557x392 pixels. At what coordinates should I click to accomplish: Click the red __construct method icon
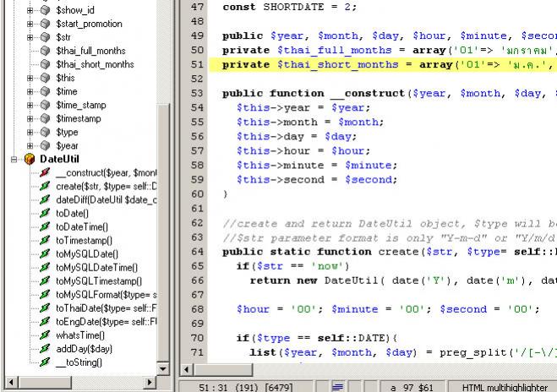[45, 172]
